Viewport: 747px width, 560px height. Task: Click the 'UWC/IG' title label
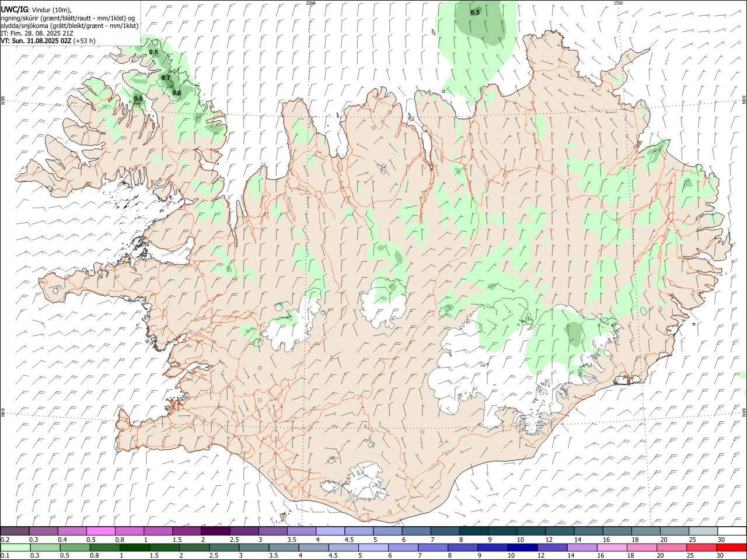click(x=14, y=10)
